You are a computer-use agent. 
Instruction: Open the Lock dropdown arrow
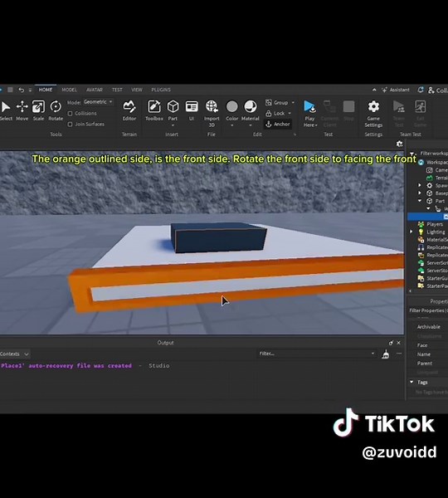pos(290,114)
